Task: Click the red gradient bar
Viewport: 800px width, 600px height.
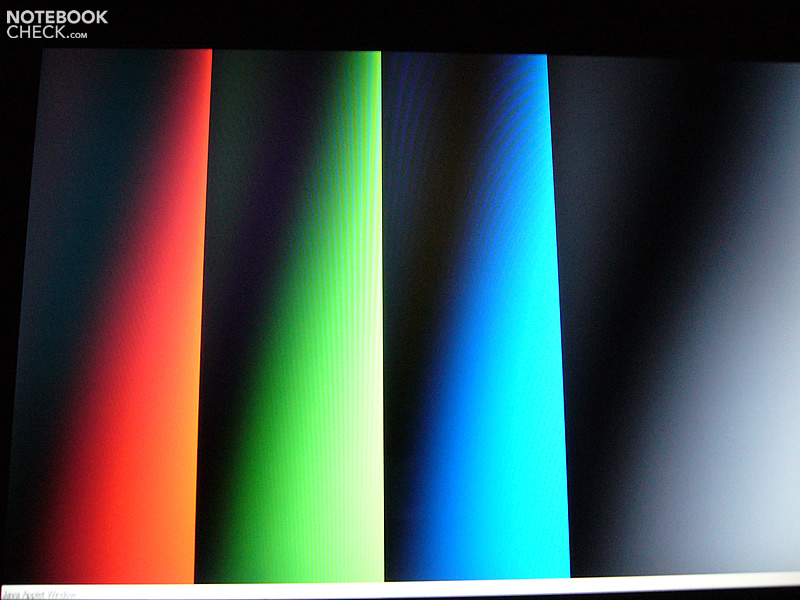Action: (110, 316)
